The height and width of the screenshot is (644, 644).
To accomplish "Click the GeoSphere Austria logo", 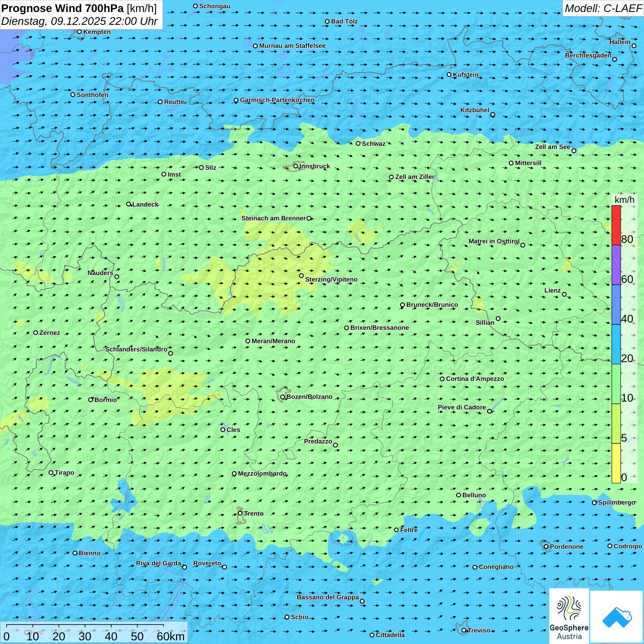I will (569, 616).
